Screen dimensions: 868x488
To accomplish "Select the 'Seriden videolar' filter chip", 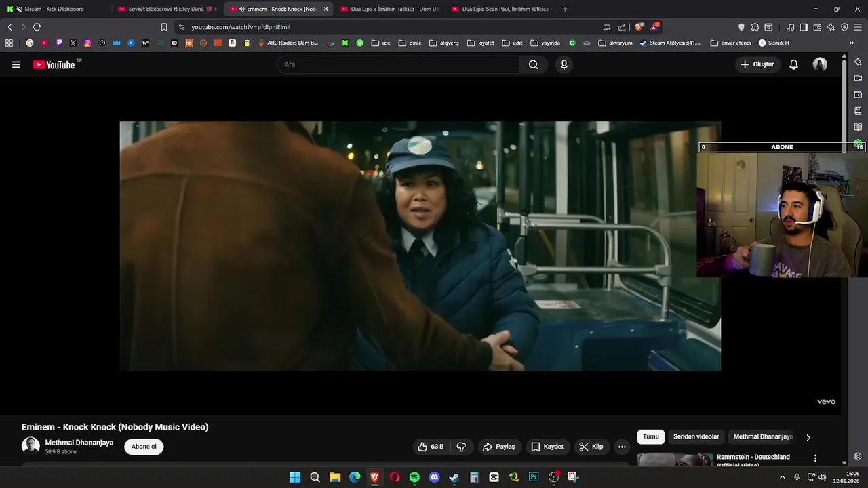I will (x=696, y=436).
